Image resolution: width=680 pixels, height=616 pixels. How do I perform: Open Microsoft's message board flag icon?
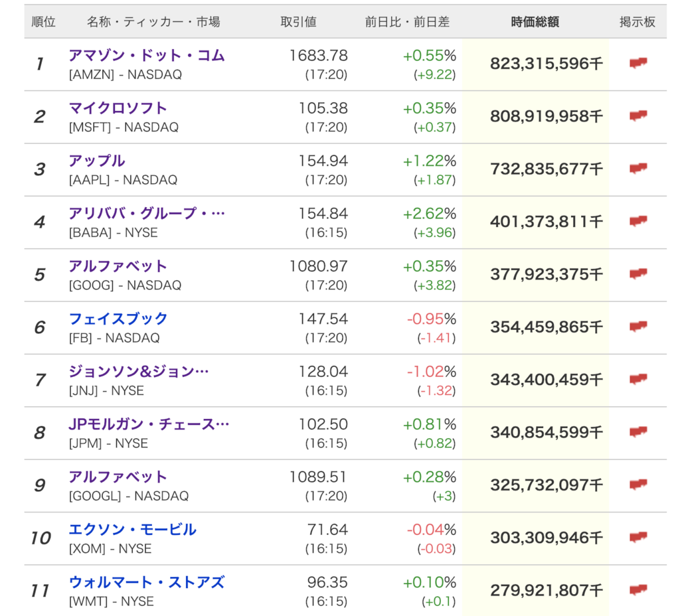coord(638,116)
